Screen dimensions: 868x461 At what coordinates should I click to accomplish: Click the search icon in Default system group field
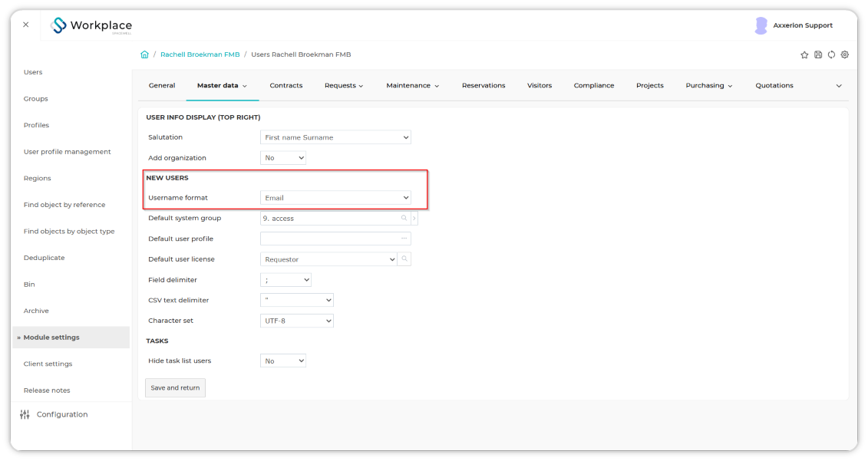pos(404,218)
